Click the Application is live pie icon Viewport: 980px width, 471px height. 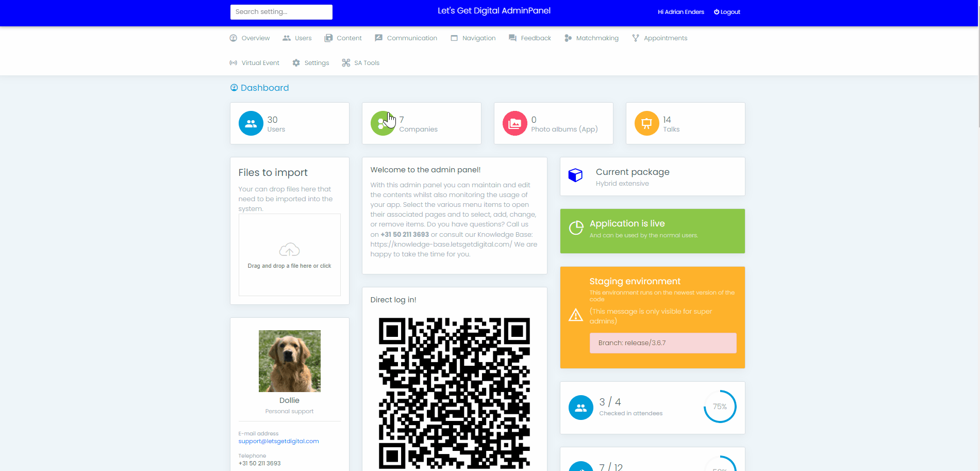point(576,228)
